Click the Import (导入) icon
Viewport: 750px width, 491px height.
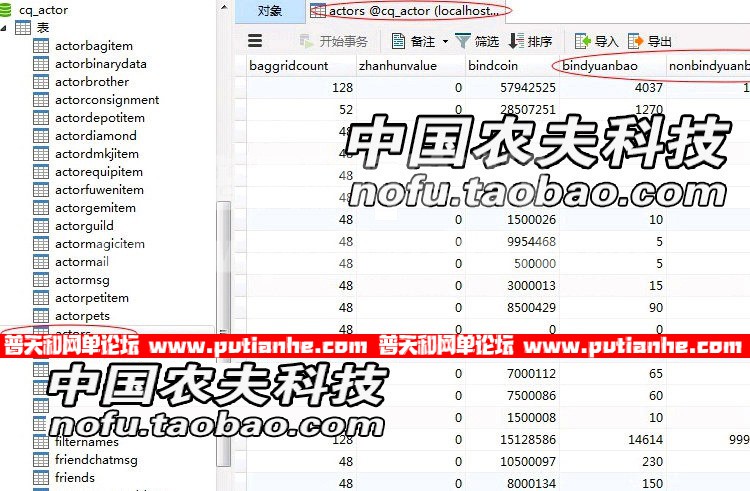coord(582,41)
